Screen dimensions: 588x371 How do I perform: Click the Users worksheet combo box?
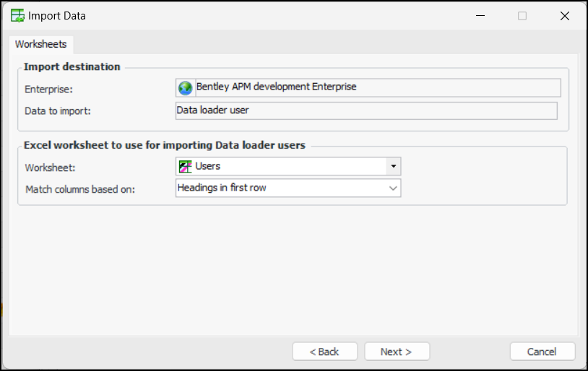[288, 167]
